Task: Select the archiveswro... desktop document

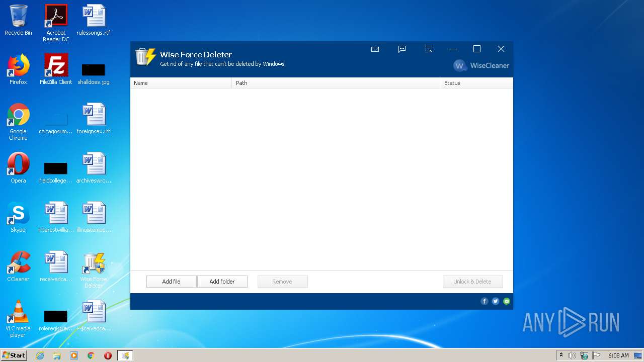Action: pyautogui.click(x=94, y=168)
